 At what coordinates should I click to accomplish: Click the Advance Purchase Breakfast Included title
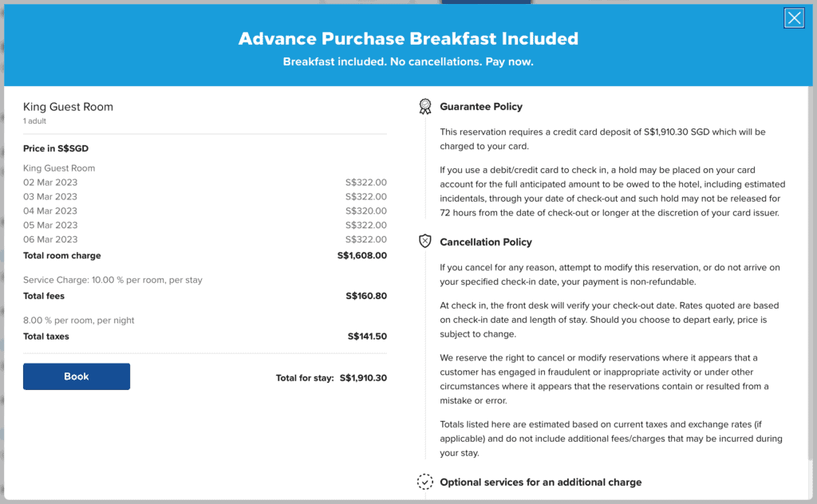tap(408, 38)
